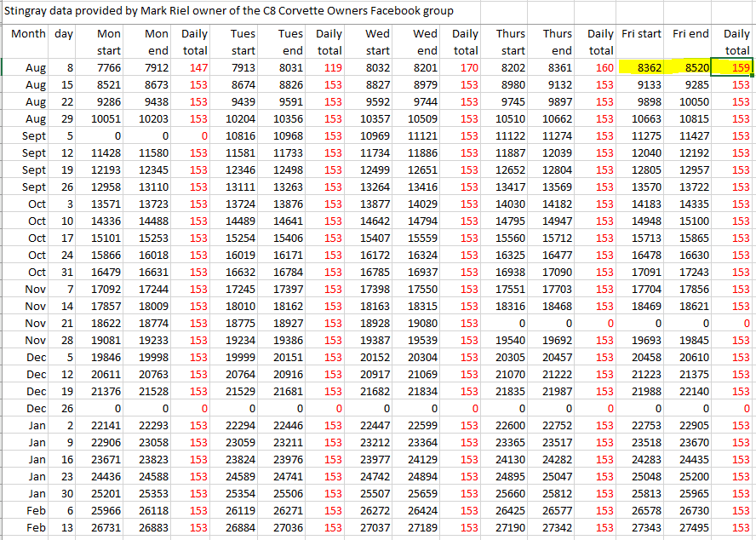Select the "day" column header cell
The image size is (756, 540).
63,34
